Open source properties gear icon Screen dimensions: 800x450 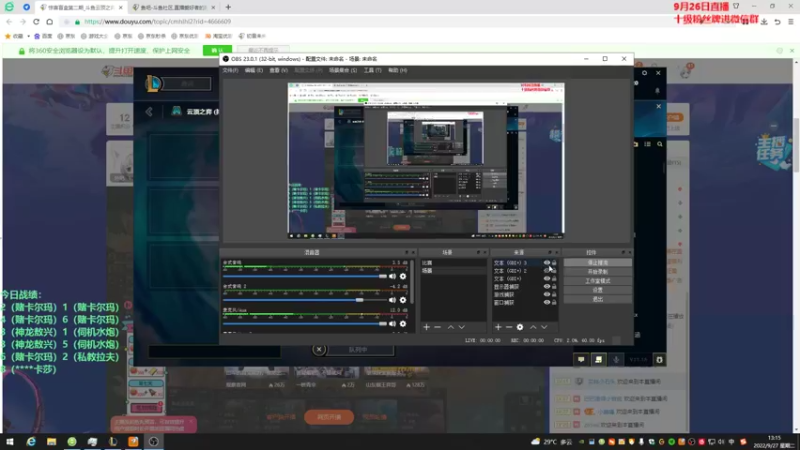pyautogui.click(x=520, y=327)
